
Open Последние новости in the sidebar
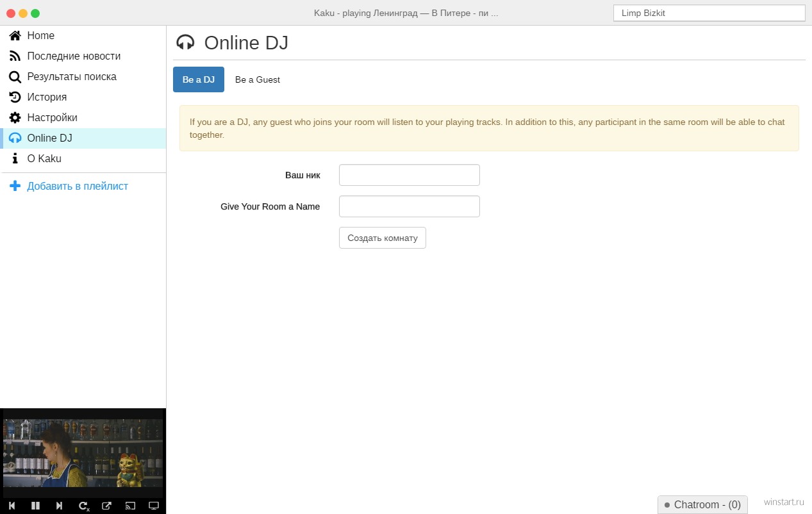(x=73, y=56)
